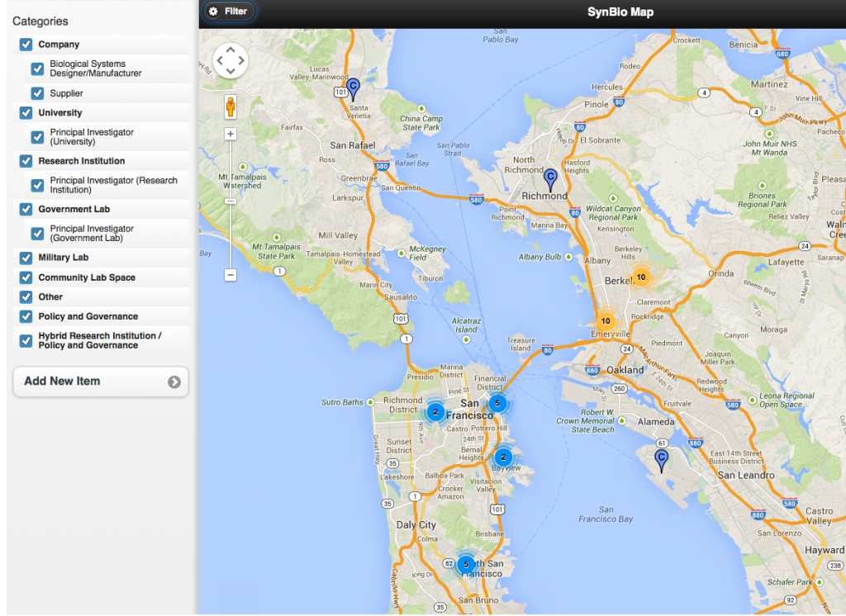Image resolution: width=846 pixels, height=616 pixels.
Task: Toggle the University category checkbox
Action: click(26, 113)
